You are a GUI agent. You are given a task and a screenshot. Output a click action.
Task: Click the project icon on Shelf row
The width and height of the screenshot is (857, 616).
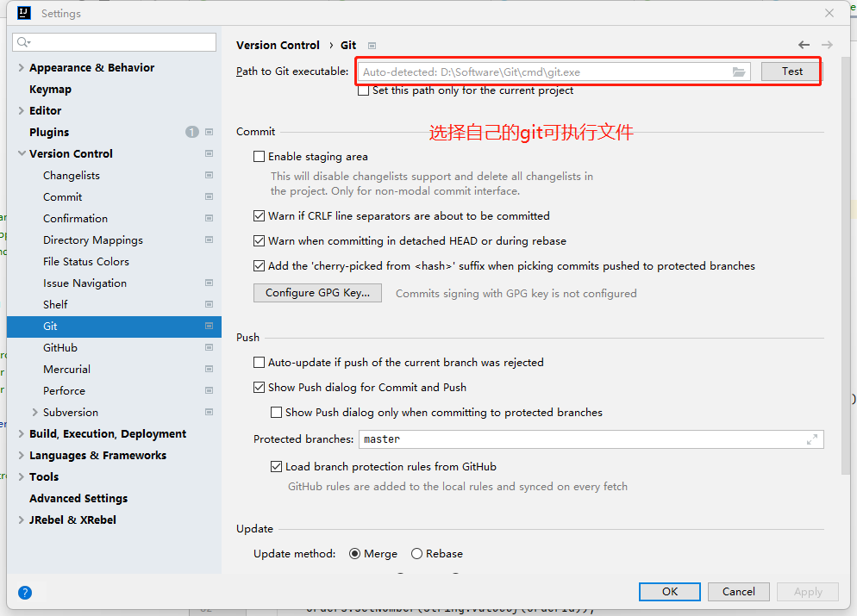(209, 304)
